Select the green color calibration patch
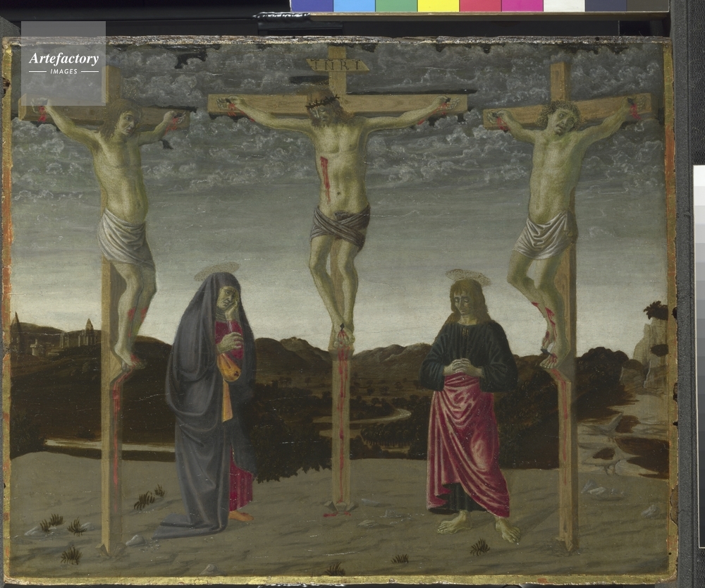Image resolution: width=705 pixels, height=588 pixels. [x=396, y=6]
